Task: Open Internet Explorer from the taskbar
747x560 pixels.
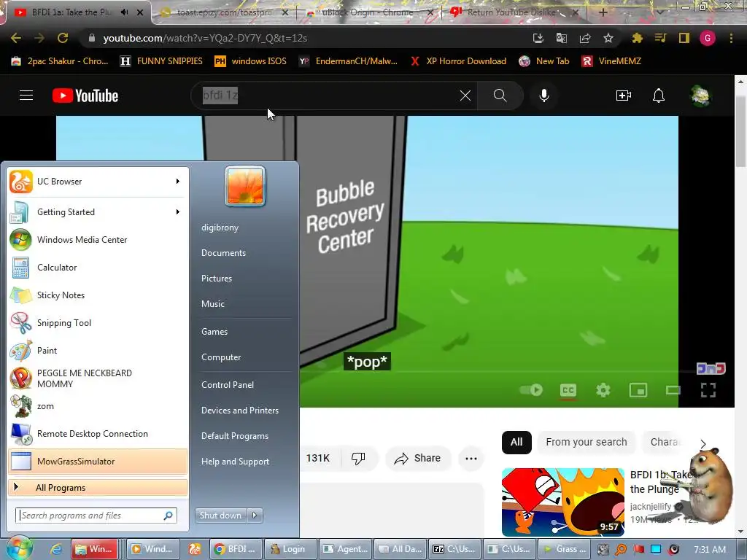Action: point(56,549)
